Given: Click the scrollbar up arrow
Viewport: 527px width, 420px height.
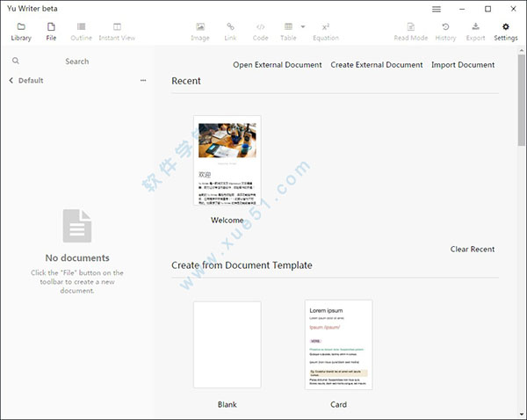Looking at the screenshot, I should (521, 50).
